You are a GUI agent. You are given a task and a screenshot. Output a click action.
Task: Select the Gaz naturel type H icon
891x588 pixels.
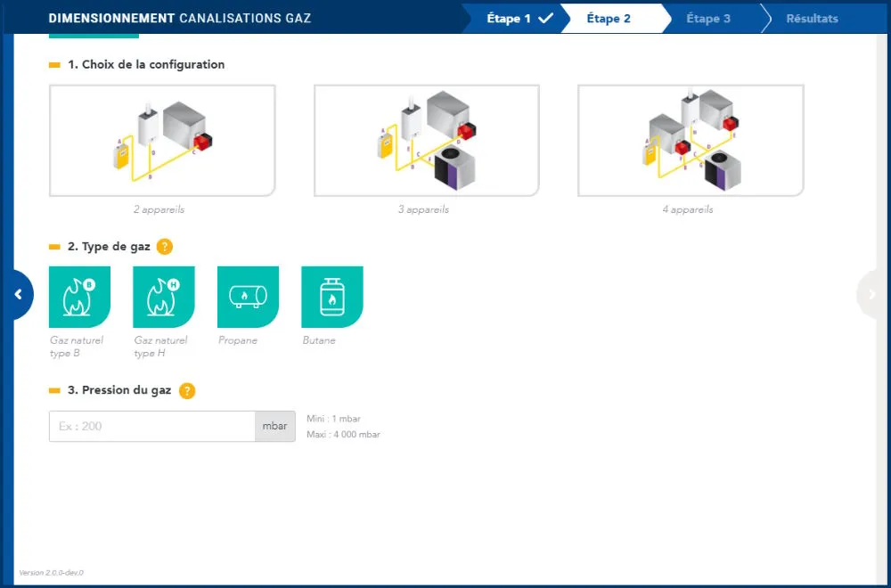pyautogui.click(x=163, y=297)
